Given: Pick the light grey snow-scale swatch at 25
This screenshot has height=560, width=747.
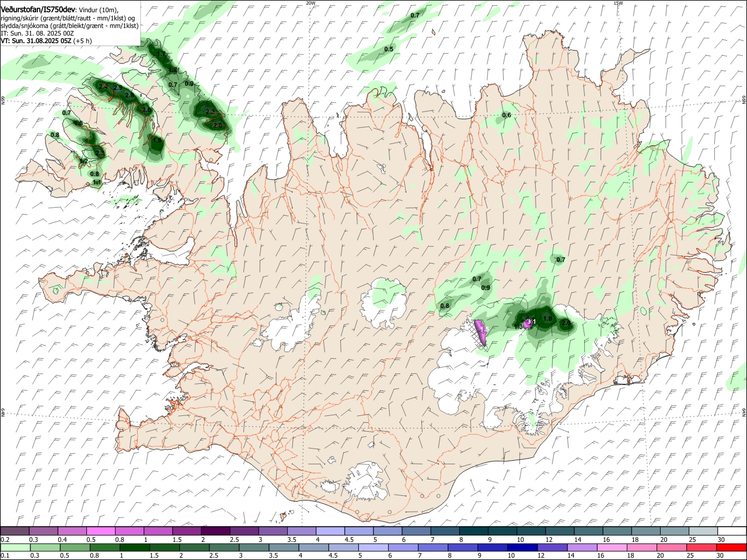Looking at the screenshot, I should (x=703, y=531).
